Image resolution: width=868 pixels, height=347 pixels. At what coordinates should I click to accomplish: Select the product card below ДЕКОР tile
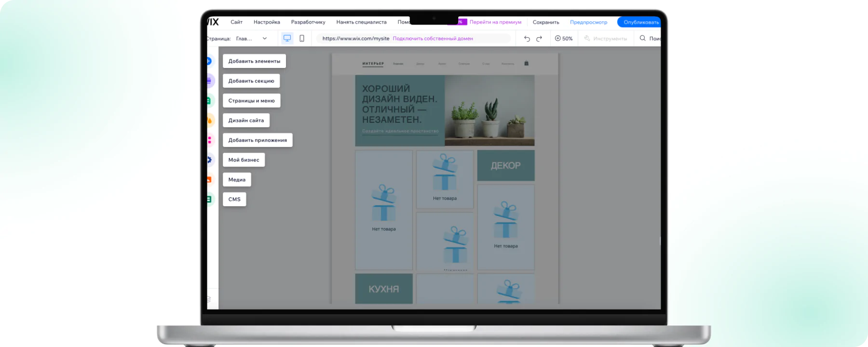tap(506, 227)
